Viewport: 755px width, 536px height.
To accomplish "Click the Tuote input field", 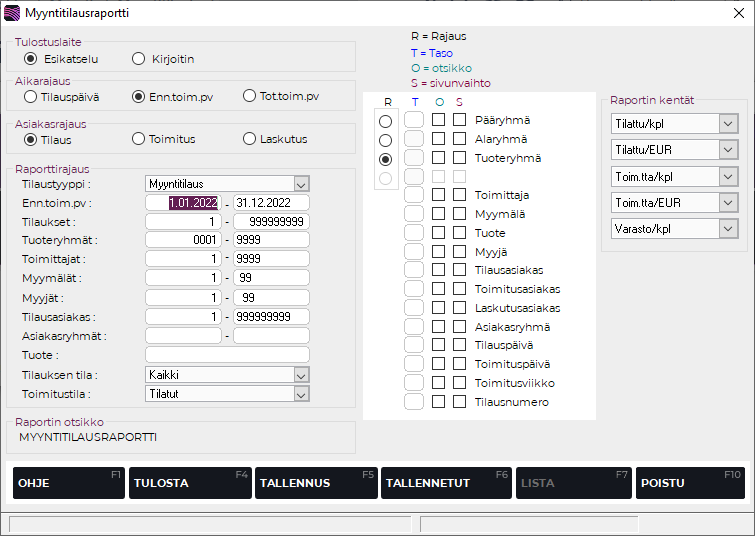I will (227, 355).
